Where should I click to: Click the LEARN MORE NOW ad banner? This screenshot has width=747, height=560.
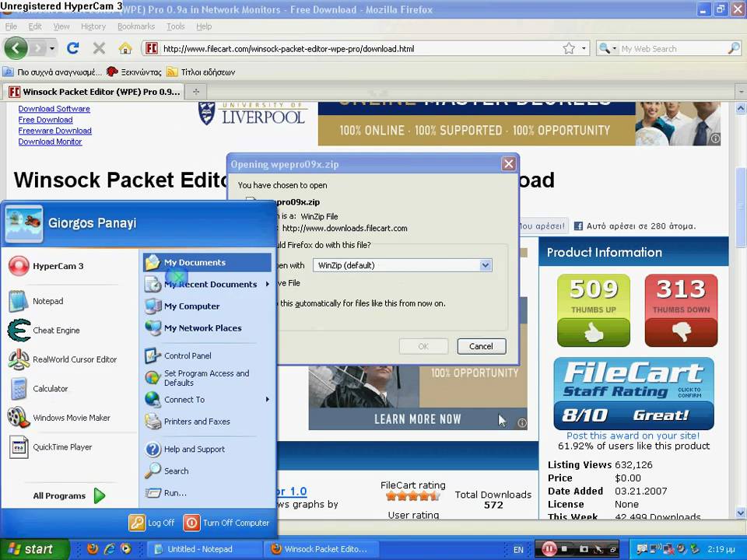click(417, 419)
